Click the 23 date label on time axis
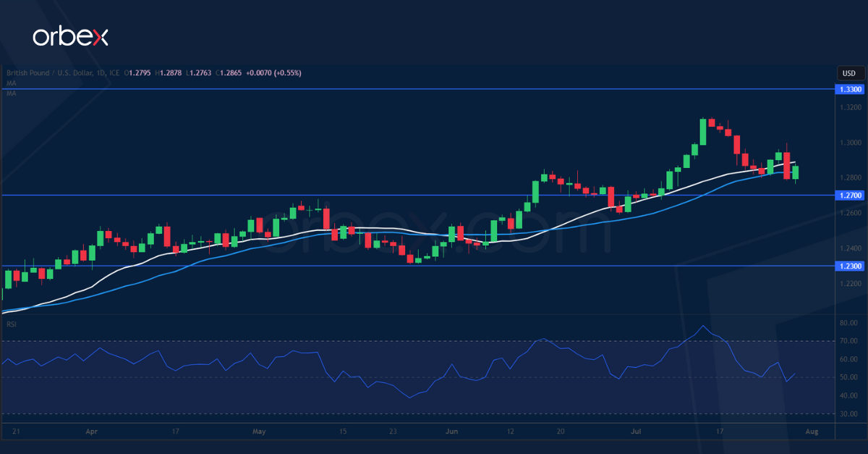The image size is (868, 454). click(391, 432)
